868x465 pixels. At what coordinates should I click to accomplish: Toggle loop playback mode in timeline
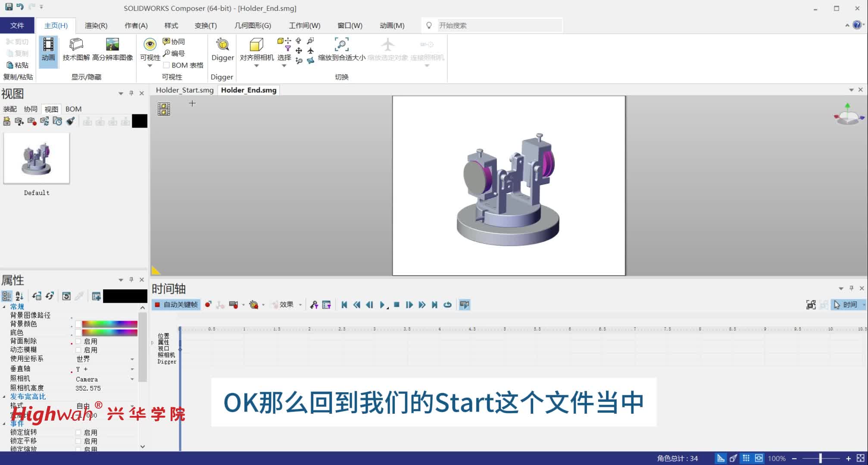pyautogui.click(x=447, y=305)
